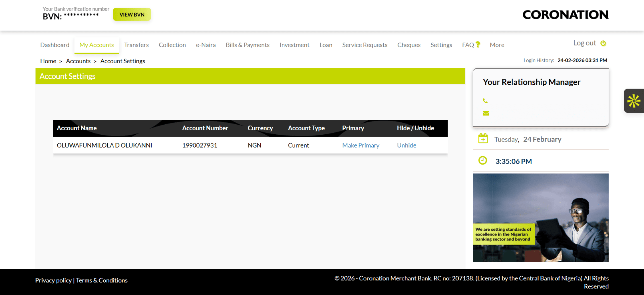Click the Current account type cell
The image size is (644, 295).
pos(298,145)
